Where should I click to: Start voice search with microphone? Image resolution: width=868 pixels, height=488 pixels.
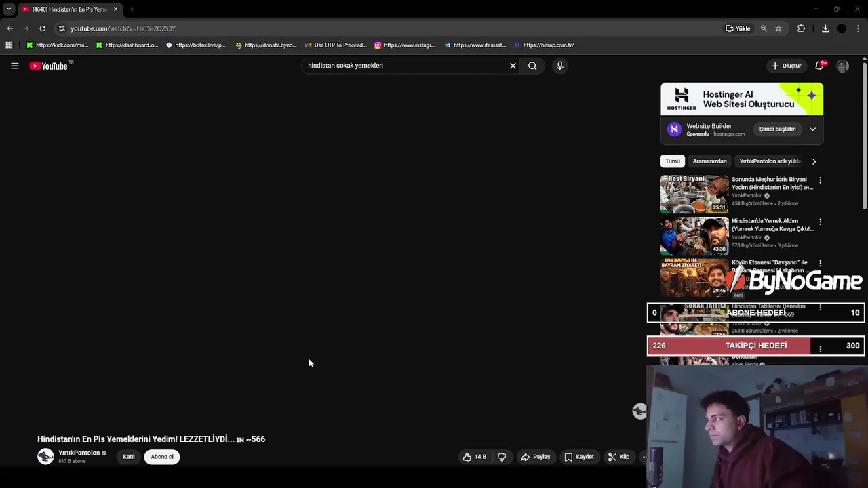click(x=559, y=66)
